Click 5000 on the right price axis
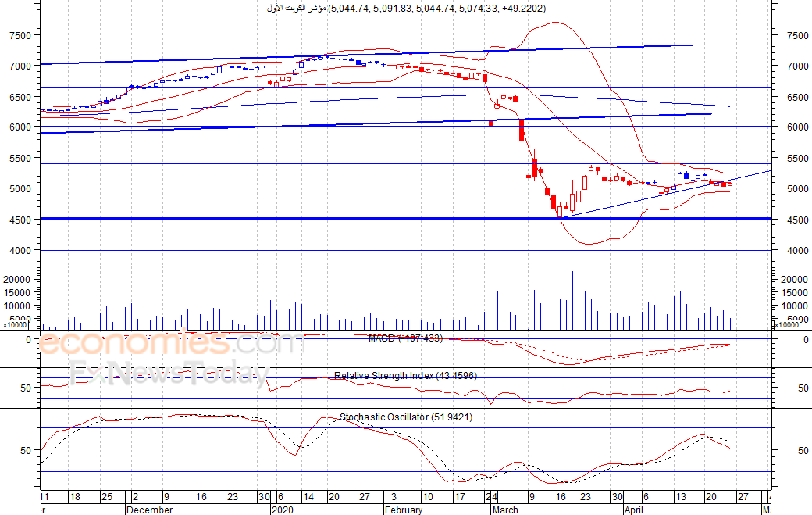 pos(797,189)
